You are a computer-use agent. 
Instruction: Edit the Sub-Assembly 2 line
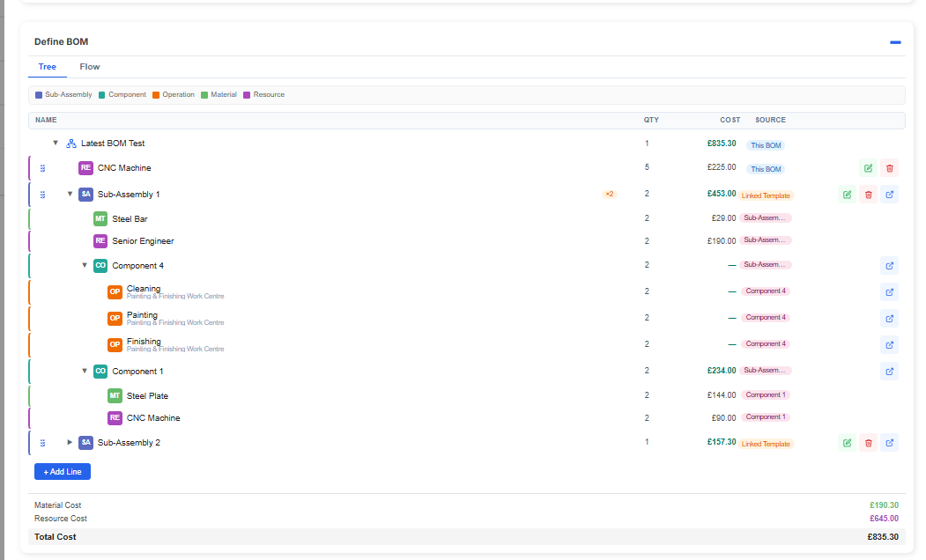click(x=847, y=443)
